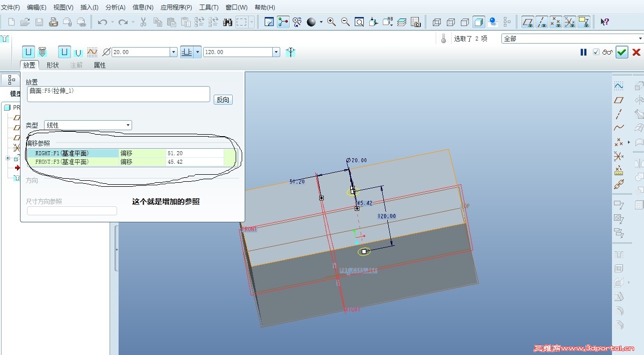
Task: Click the placement surface field 曲面:F5
Action: [118, 94]
